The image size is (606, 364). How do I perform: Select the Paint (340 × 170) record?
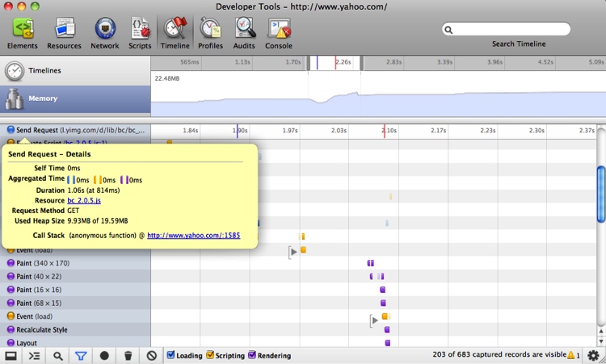[x=75, y=263]
